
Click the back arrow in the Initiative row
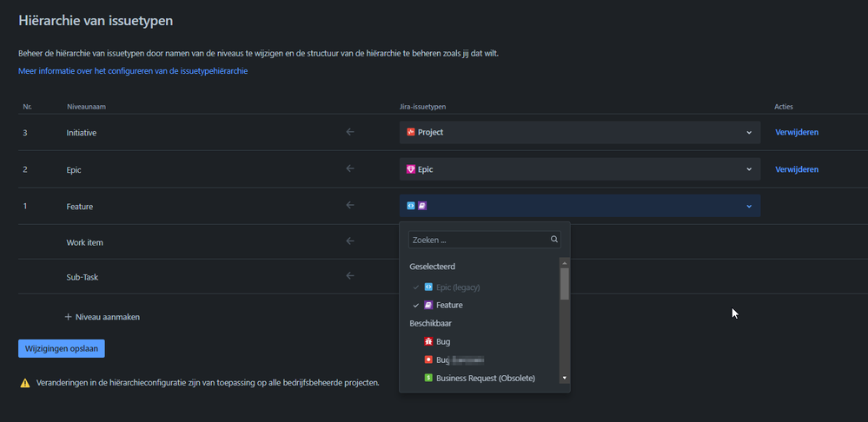(x=350, y=132)
